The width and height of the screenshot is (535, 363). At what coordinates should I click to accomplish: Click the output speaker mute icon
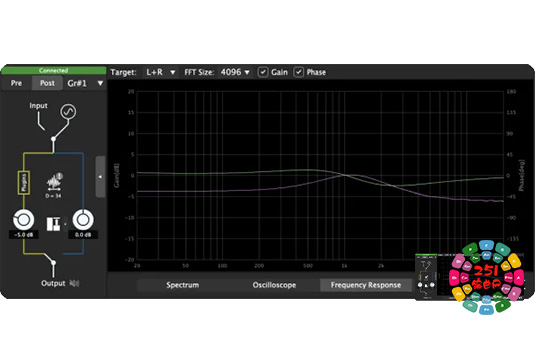point(74,283)
